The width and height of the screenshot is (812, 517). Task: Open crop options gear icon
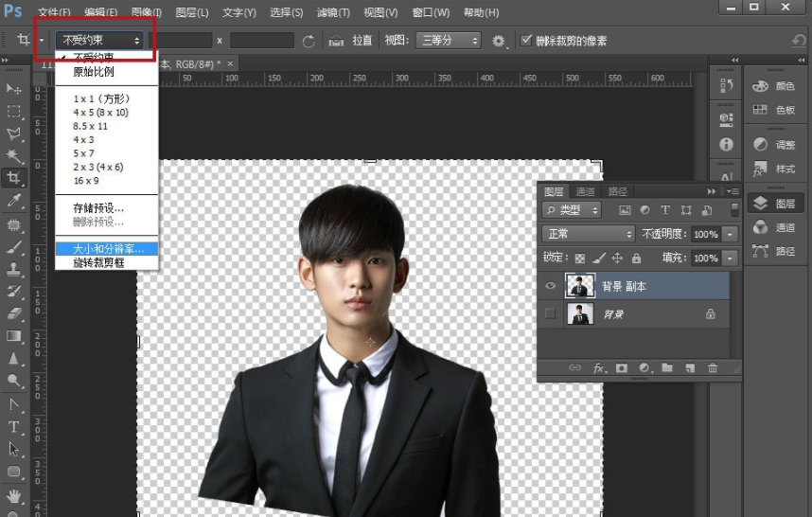[x=498, y=41]
